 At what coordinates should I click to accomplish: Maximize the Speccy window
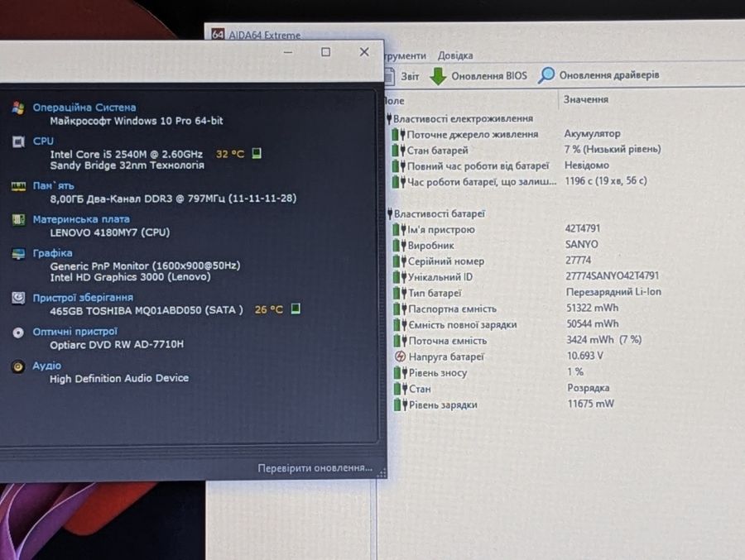click(x=325, y=52)
